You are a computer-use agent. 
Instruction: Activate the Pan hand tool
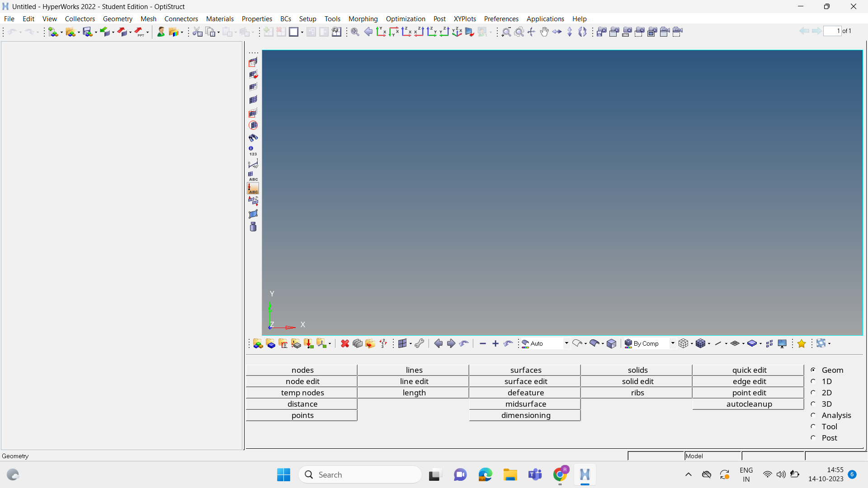click(544, 32)
